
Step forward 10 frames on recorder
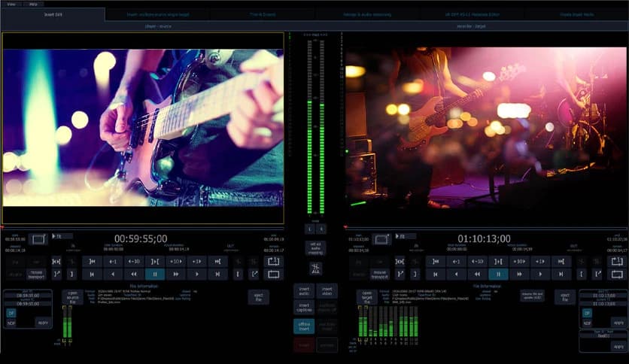[519, 262]
